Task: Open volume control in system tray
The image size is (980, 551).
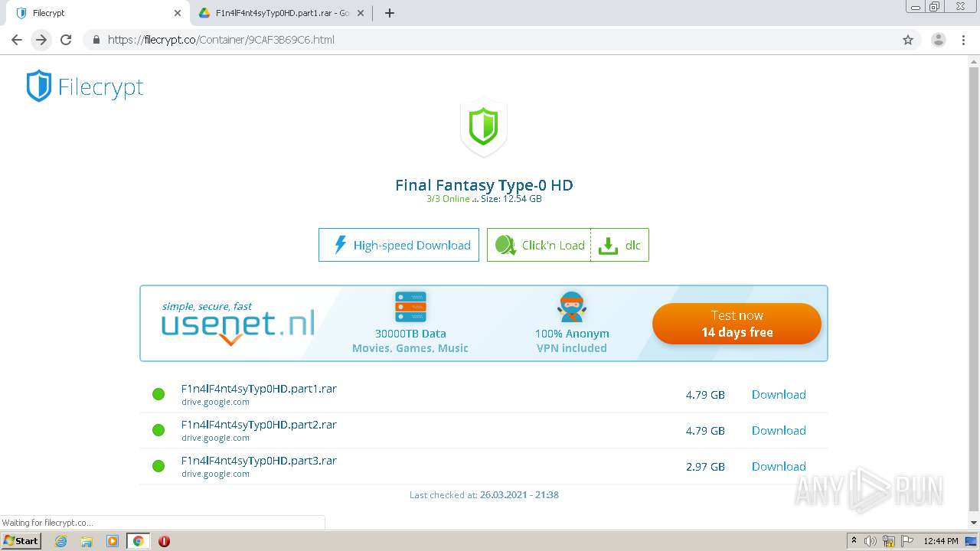Action: tap(871, 541)
